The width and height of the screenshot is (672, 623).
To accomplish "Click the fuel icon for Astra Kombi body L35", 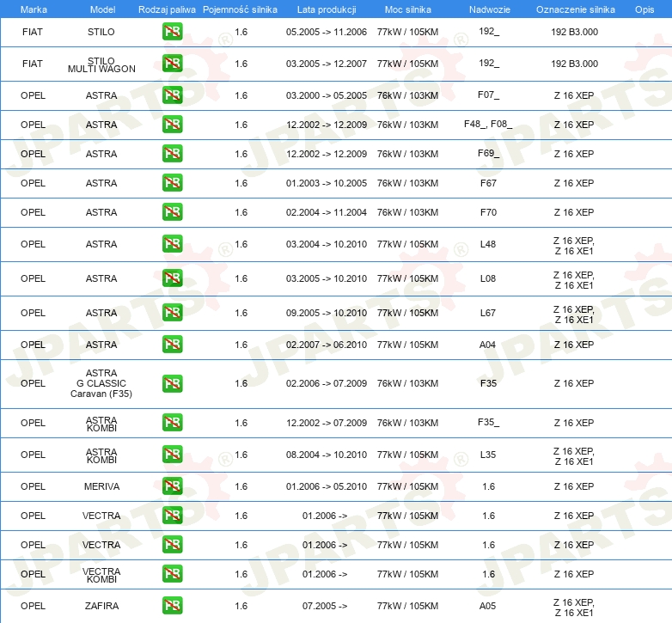I will tap(172, 455).
